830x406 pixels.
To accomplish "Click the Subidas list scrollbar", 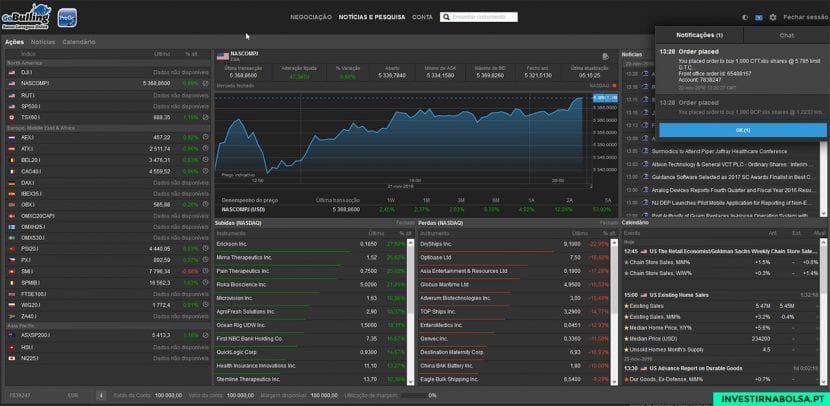I will coord(410,312).
